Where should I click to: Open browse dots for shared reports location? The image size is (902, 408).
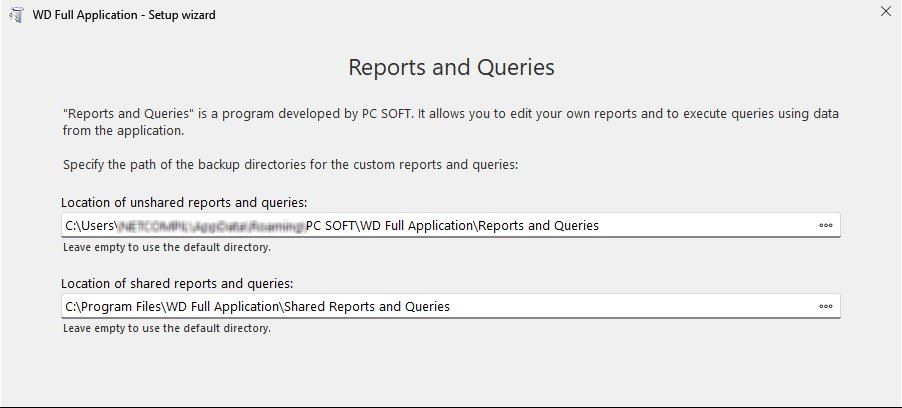pos(825,307)
